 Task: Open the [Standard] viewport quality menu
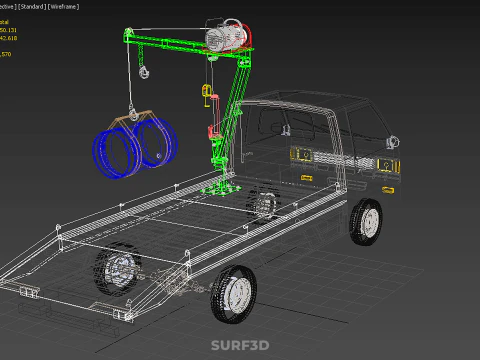(x=32, y=7)
